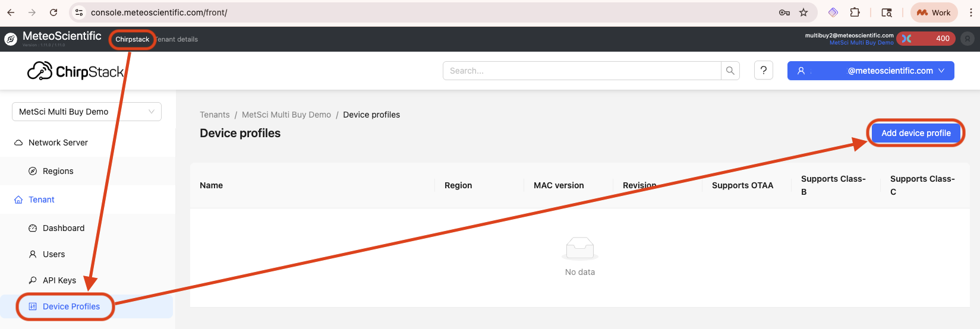
Task: Click the Add device profile button
Action: click(x=915, y=133)
